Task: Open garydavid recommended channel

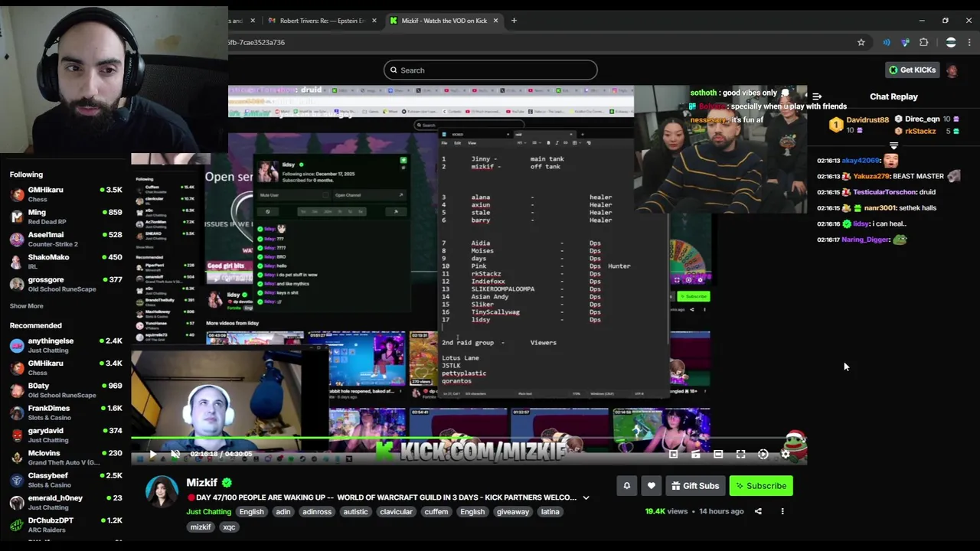Action: (65, 435)
